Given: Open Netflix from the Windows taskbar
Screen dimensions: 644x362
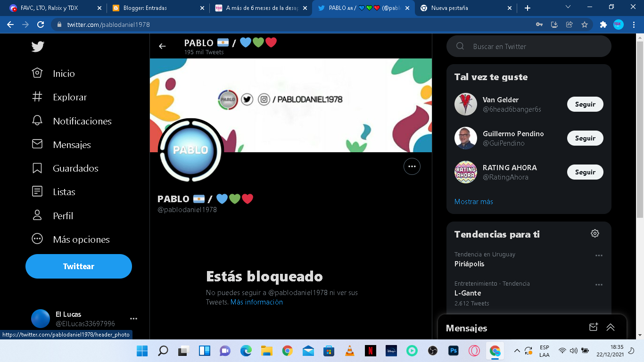Looking at the screenshot, I should [x=370, y=351].
